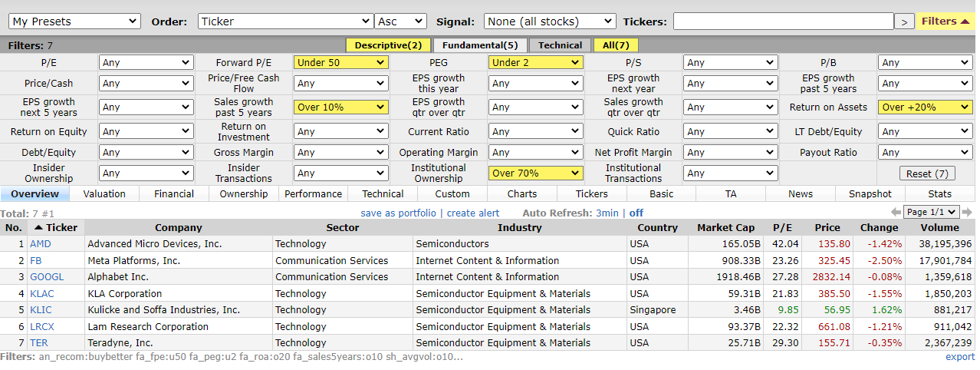The width and height of the screenshot is (980, 370).
Task: Click the '>' go button beside Tickers field
Action: click(x=905, y=21)
